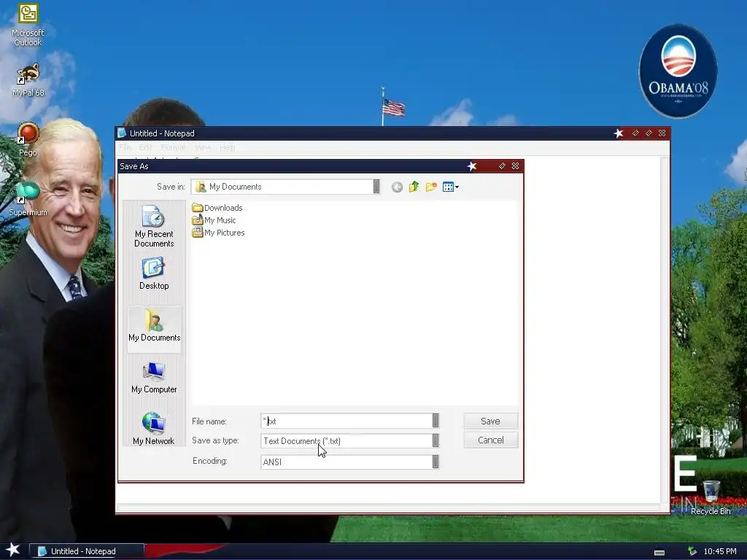Go to My Recent Documents place
Screen dimensions: 747x560
tap(154, 226)
